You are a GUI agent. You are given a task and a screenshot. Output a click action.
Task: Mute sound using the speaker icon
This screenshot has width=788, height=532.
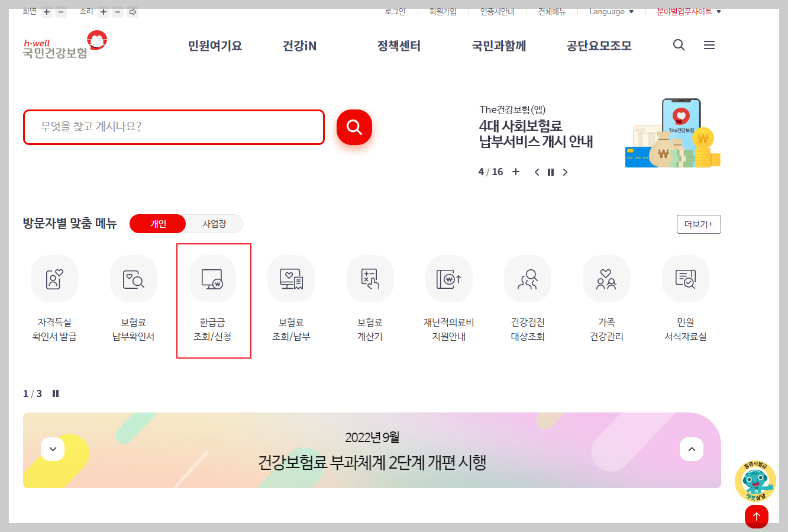(x=133, y=11)
